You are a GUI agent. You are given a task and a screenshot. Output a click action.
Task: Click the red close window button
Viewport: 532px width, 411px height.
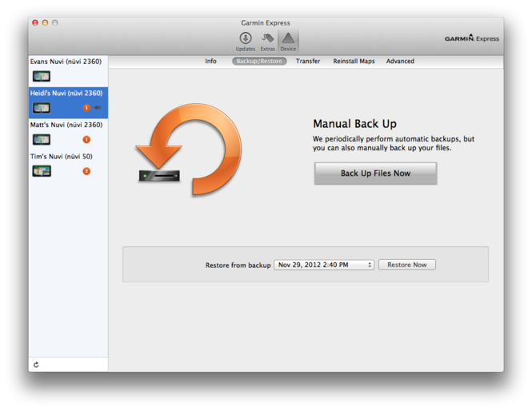35,22
